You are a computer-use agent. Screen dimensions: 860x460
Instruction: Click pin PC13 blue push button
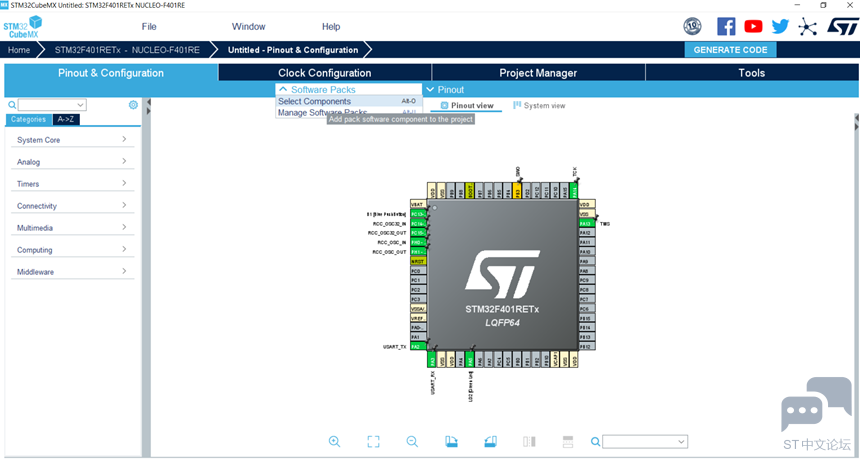click(418, 214)
